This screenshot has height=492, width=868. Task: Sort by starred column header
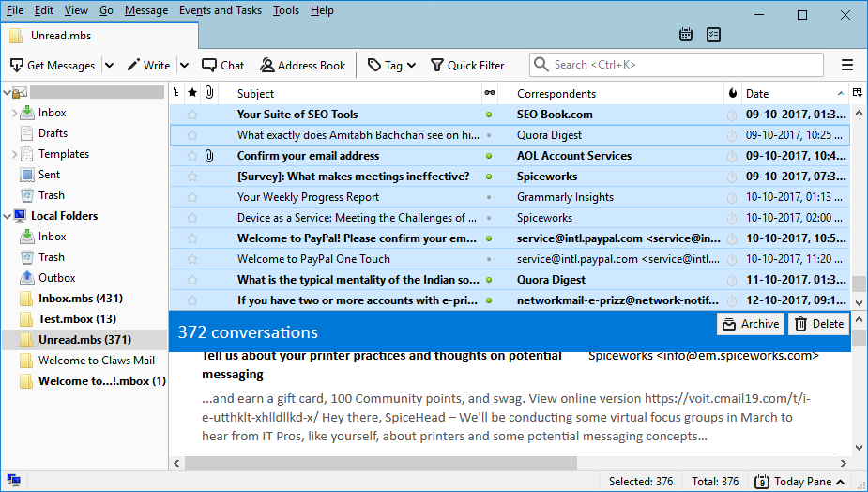192,93
